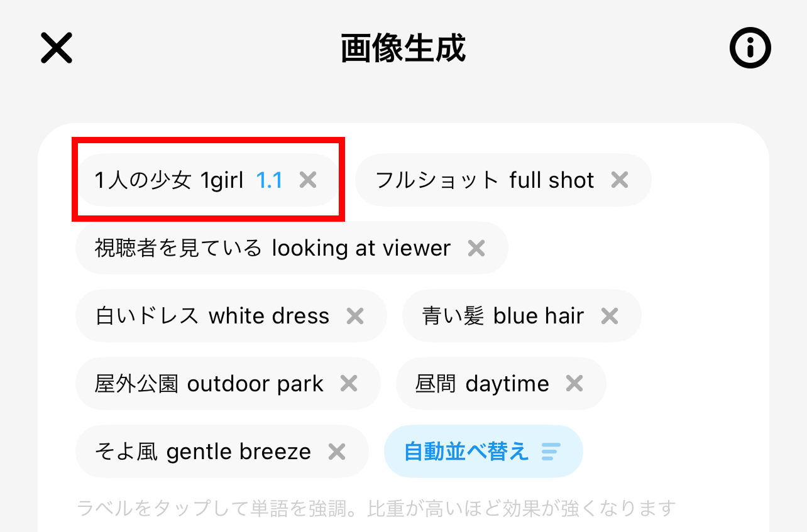The image size is (807, 532).
Task: Click the 1.1 weight value
Action: point(270,181)
